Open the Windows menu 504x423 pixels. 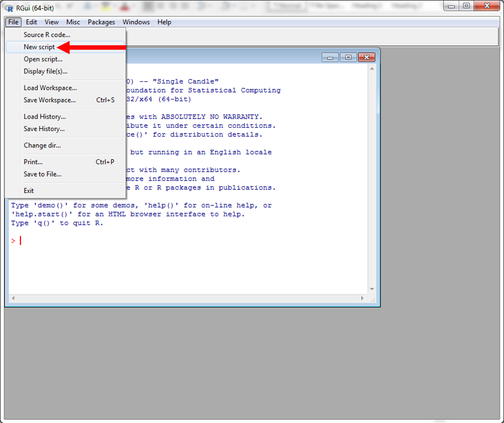point(136,22)
